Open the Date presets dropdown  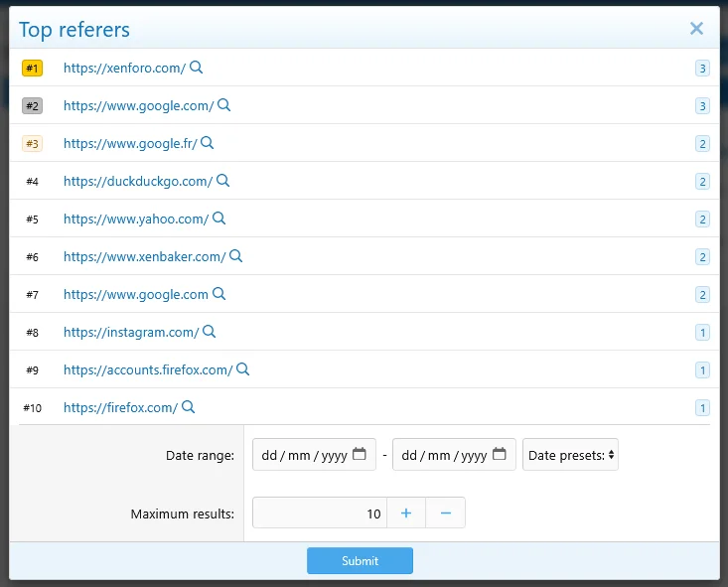(570, 455)
